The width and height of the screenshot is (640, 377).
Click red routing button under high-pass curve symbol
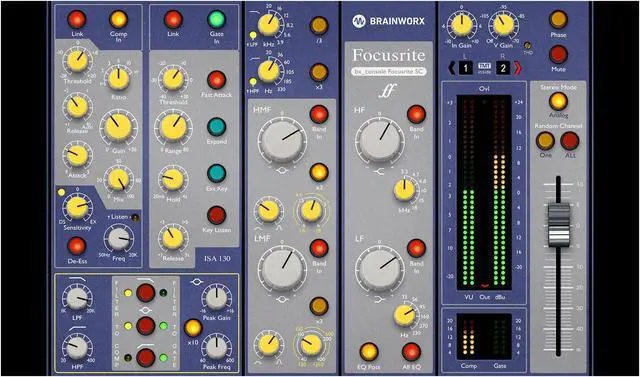[146, 358]
